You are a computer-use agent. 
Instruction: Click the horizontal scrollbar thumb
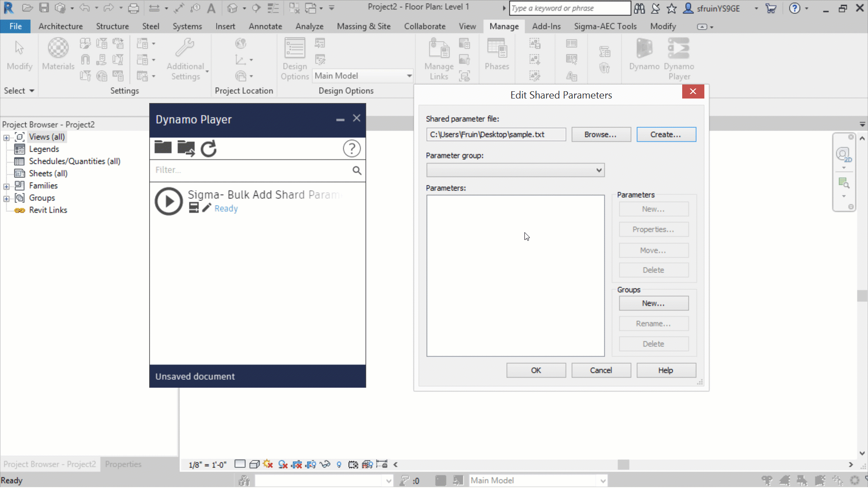tap(623, 465)
